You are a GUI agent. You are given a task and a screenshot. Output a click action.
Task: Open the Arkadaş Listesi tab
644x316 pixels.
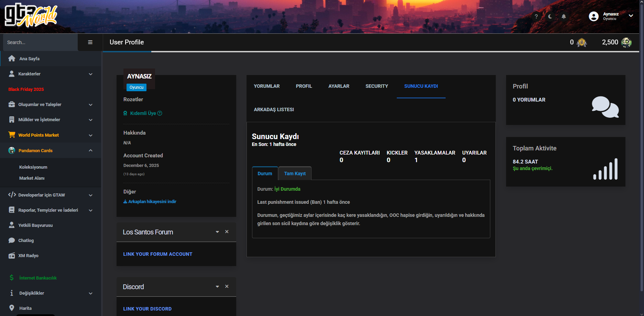(274, 109)
